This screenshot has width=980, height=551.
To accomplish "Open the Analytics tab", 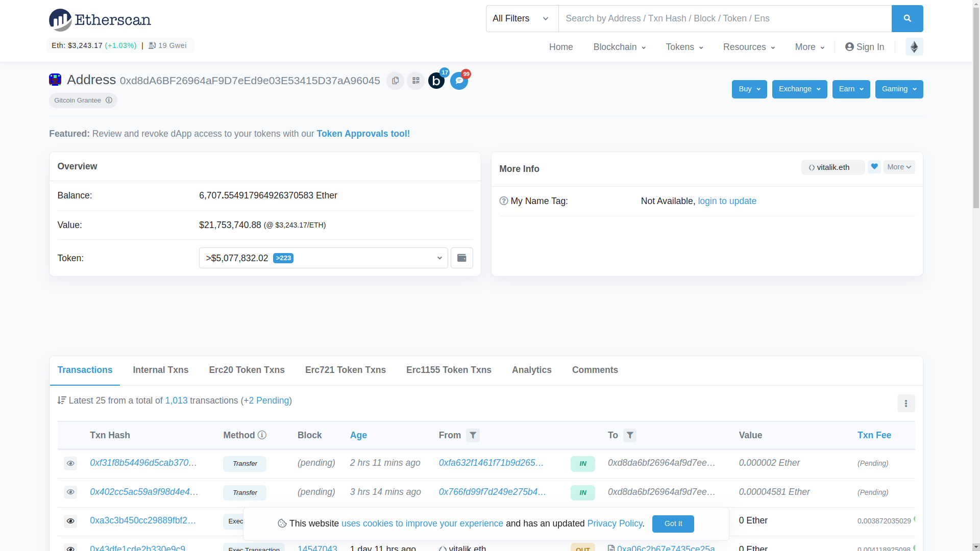I will (532, 370).
